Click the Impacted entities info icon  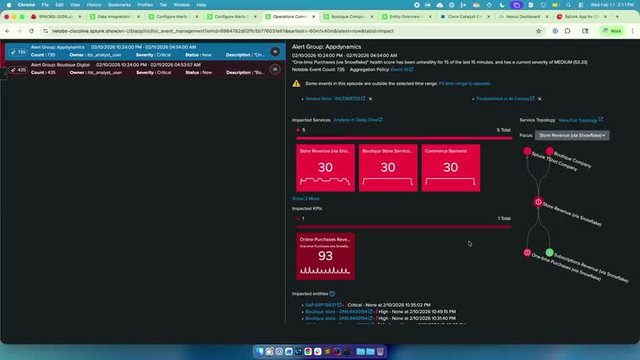click(x=332, y=294)
